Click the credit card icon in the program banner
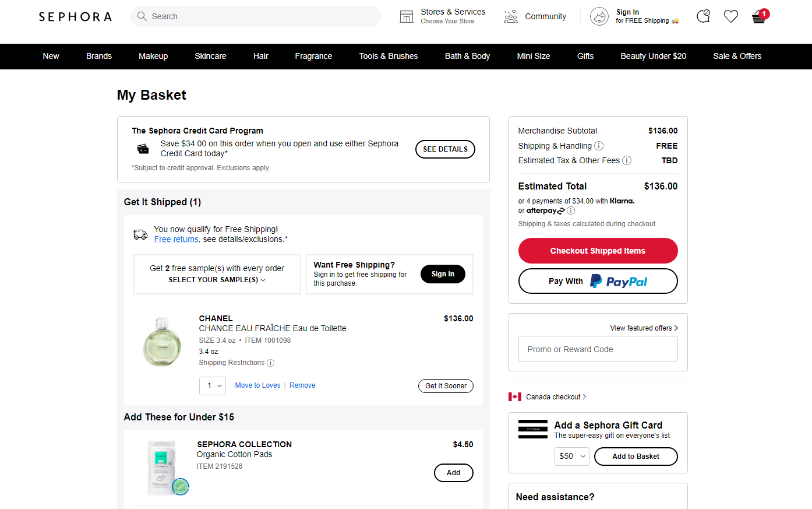The width and height of the screenshot is (812, 509). (x=143, y=149)
